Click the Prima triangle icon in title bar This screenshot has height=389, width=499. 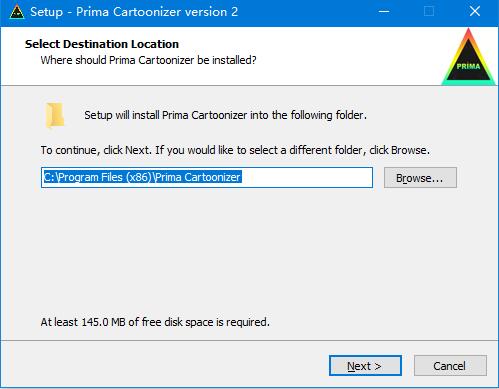(x=17, y=12)
